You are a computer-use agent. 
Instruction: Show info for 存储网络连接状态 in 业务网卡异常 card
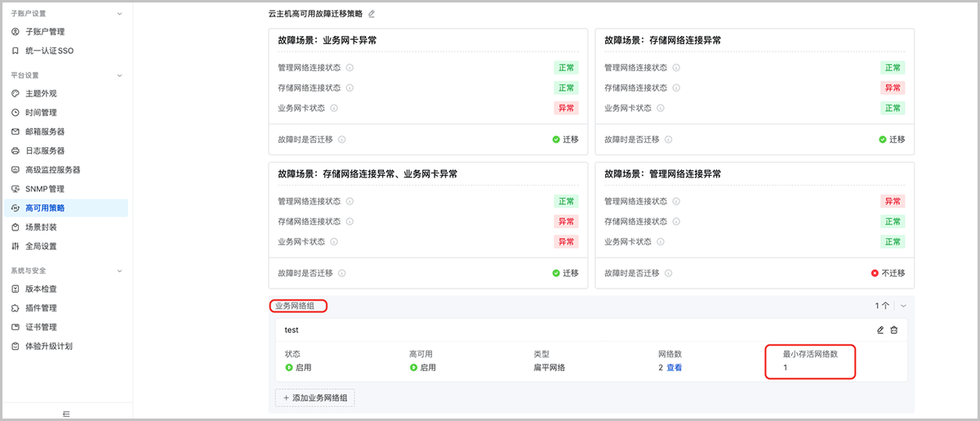point(350,88)
